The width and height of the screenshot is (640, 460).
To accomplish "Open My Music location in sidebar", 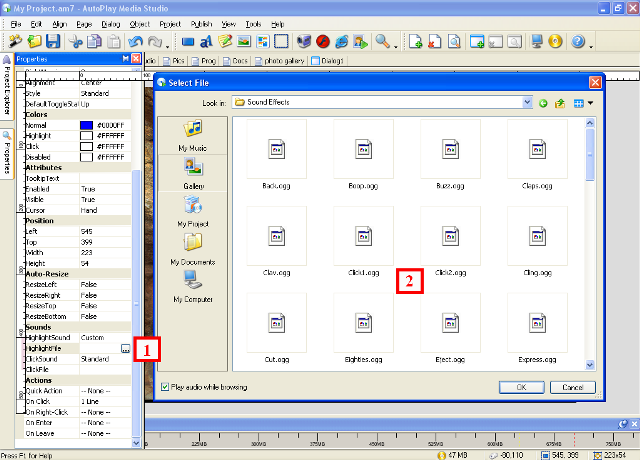I will (193, 136).
